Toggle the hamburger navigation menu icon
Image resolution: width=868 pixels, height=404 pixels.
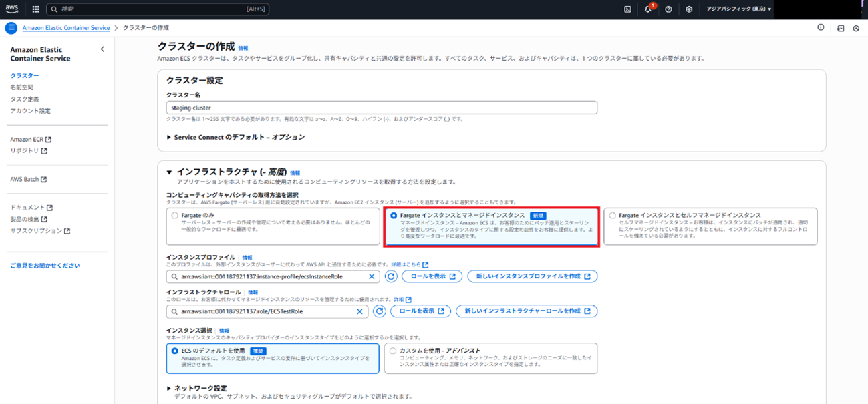pyautogui.click(x=11, y=28)
